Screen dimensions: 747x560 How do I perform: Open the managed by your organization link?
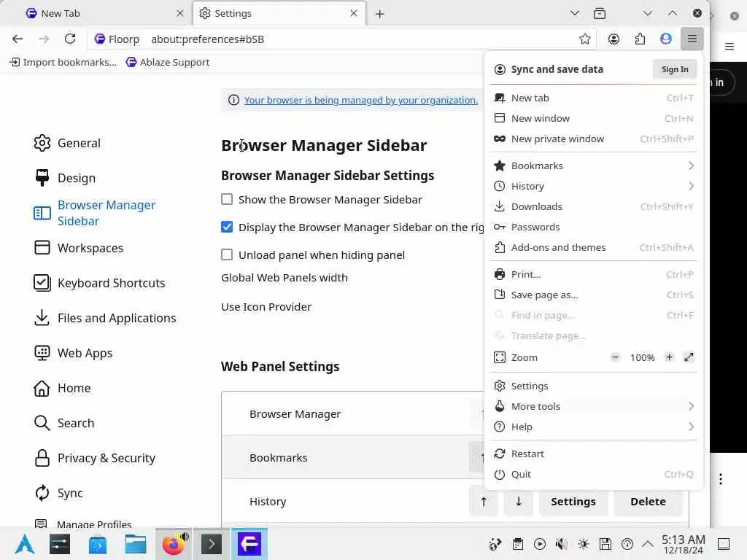(360, 100)
